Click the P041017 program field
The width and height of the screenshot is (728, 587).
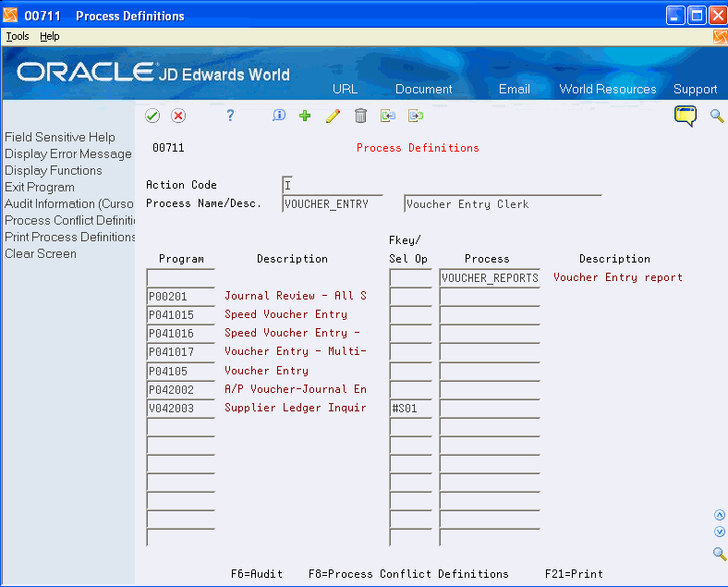[x=180, y=352]
